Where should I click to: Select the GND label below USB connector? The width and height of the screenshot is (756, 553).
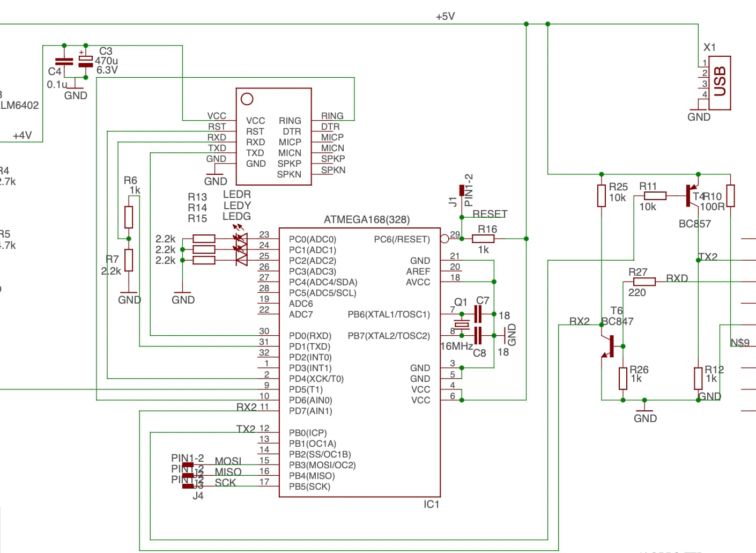[699, 117]
